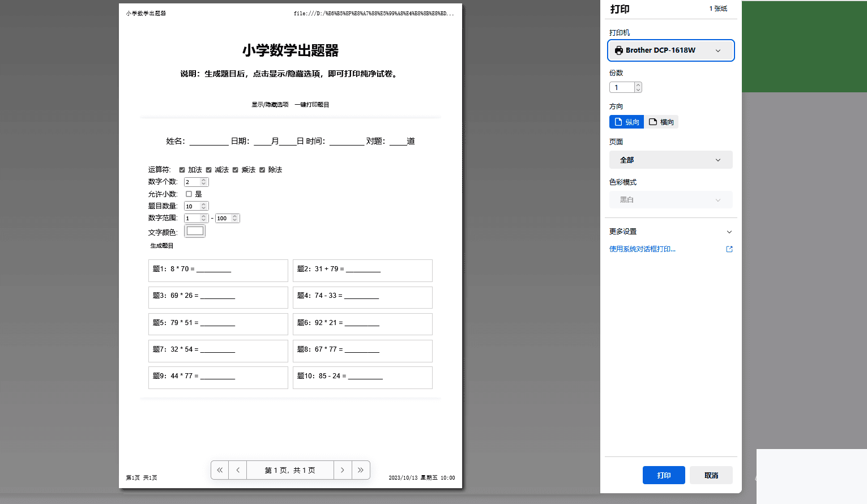This screenshot has width=867, height=504.
Task: Click the 份数 copies input field
Action: 622,87
